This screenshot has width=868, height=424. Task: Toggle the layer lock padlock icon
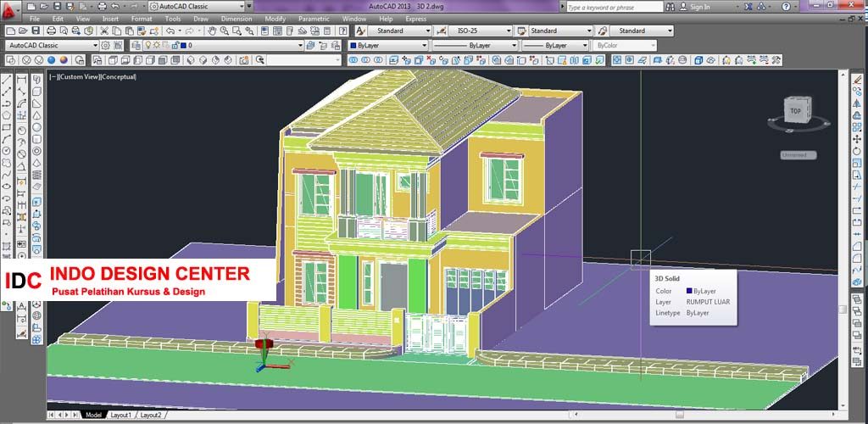[175, 46]
